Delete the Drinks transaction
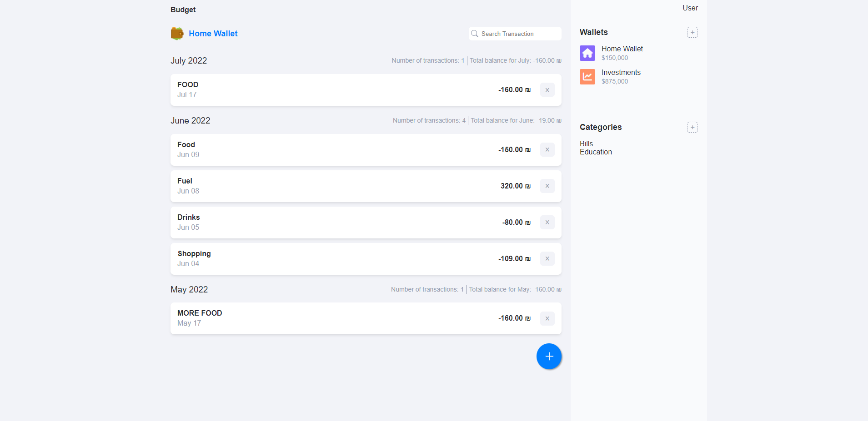The image size is (868, 421). point(547,222)
